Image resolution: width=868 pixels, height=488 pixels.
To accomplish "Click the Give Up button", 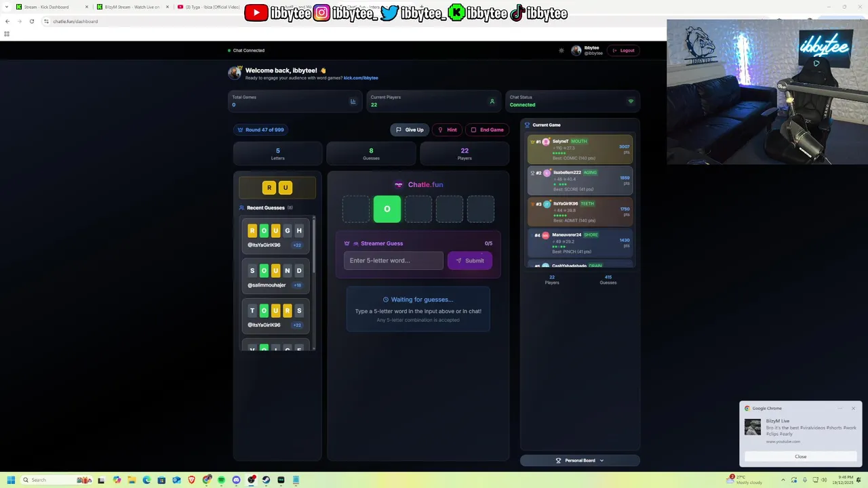I will point(410,129).
